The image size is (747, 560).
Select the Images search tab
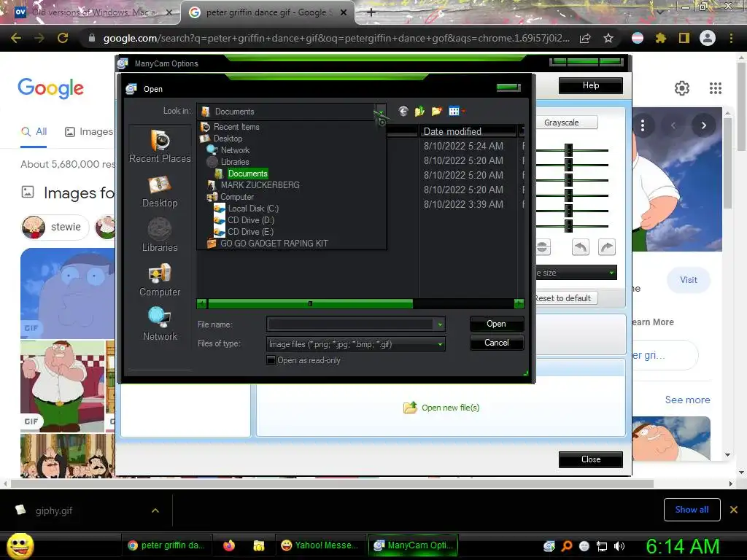coord(89,131)
